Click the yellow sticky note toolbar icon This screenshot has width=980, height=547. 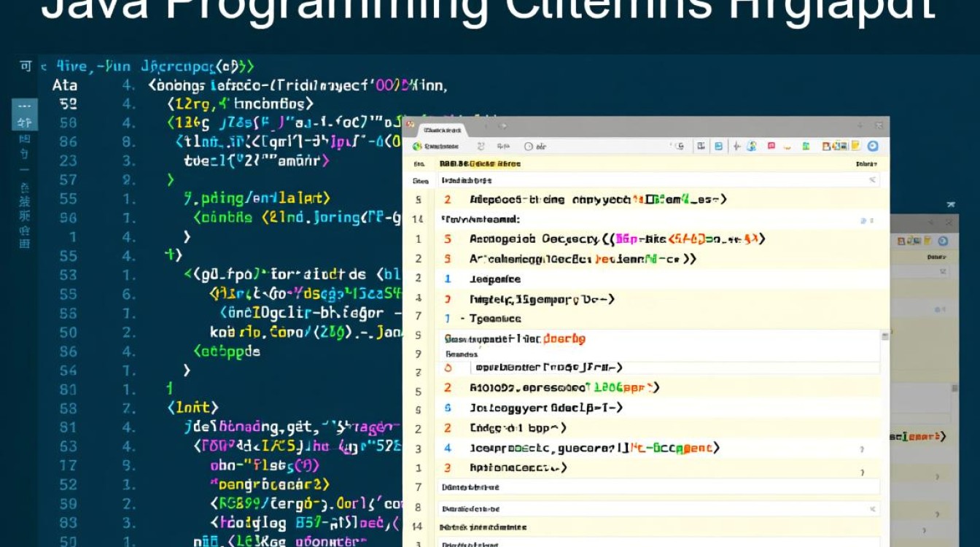tap(856, 146)
